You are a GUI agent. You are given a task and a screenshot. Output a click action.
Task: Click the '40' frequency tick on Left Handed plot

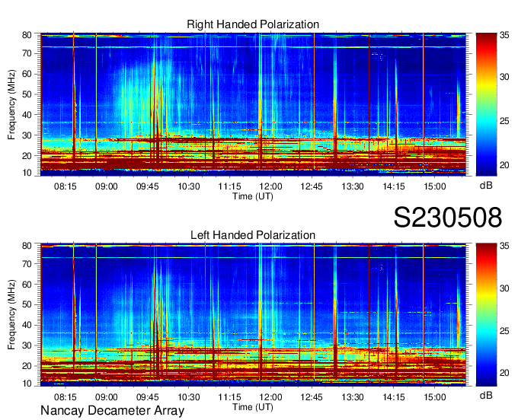point(27,325)
